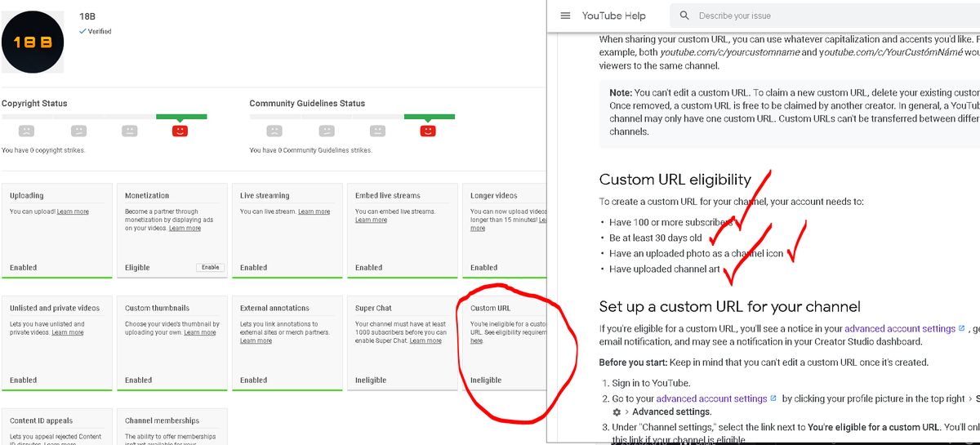Click the first grey face under Copyright Status
Viewport: 980px width, 445px height.
tap(27, 131)
